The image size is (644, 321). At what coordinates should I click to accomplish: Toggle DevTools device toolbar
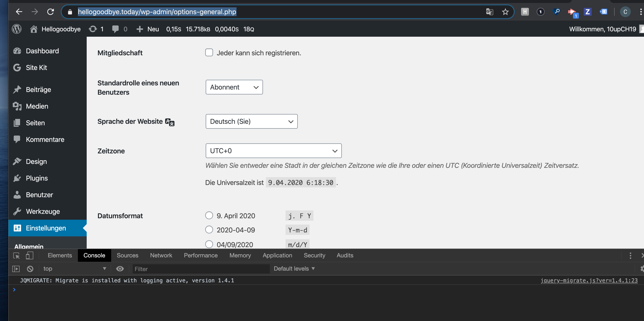click(x=29, y=255)
